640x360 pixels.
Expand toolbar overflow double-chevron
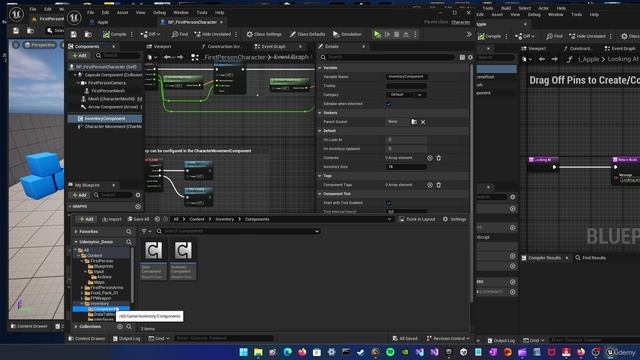click(469, 34)
